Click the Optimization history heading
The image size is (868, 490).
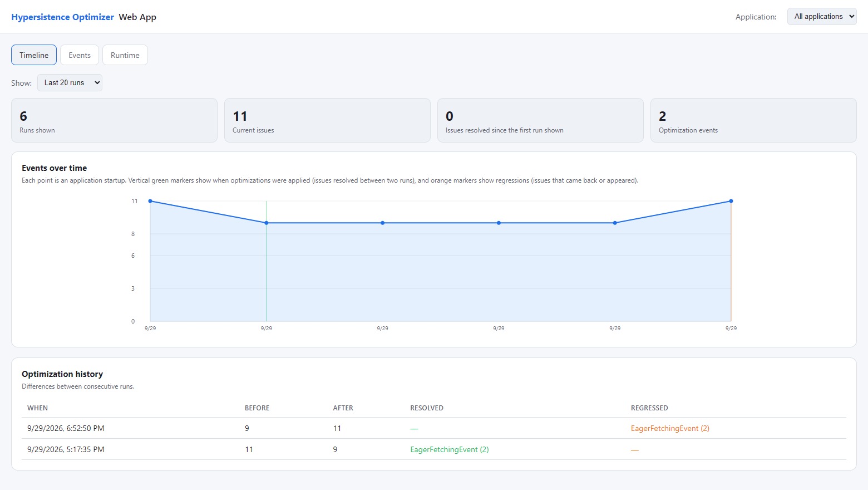pyautogui.click(x=62, y=374)
